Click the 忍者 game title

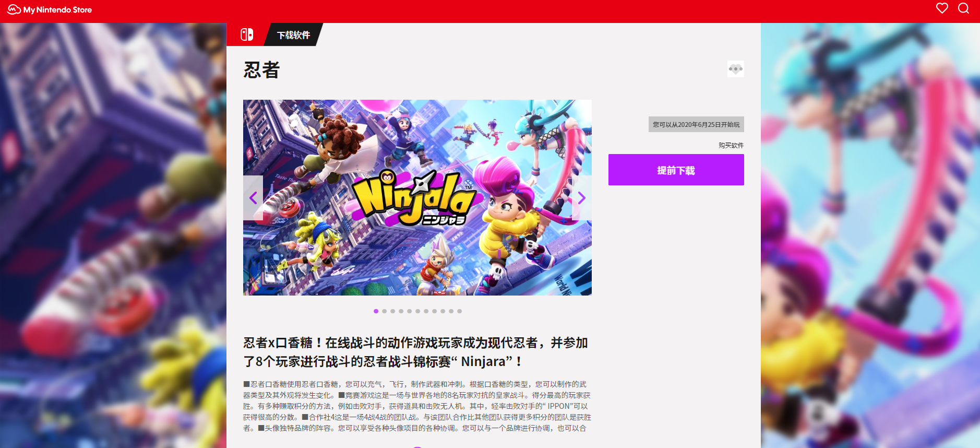pyautogui.click(x=261, y=69)
